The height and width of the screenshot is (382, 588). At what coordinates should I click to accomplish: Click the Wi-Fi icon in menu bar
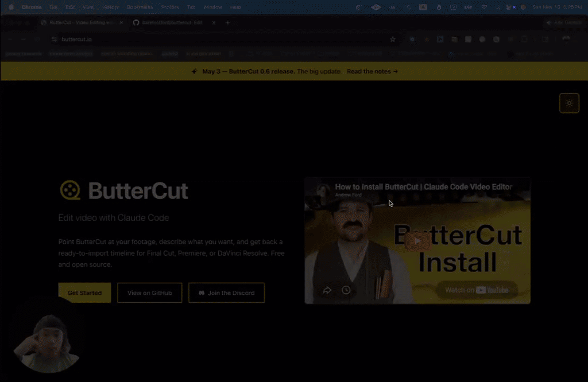pos(484,7)
